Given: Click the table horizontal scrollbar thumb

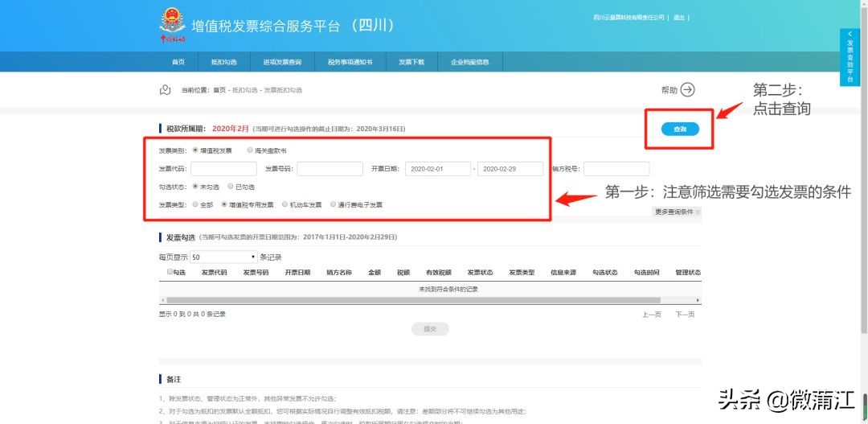Looking at the screenshot, I should pos(413,300).
